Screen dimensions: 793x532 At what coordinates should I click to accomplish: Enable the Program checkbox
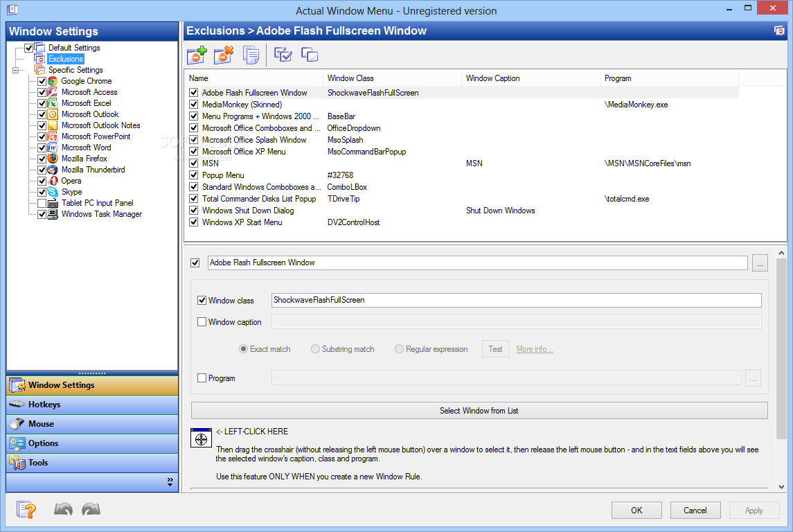202,378
